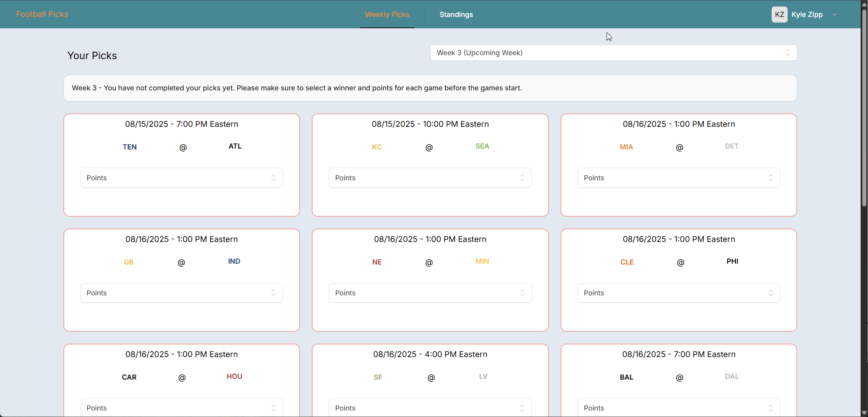Viewport: 868px width, 417px height.
Task: Click the scrollbar down arrow
Action: (x=864, y=413)
